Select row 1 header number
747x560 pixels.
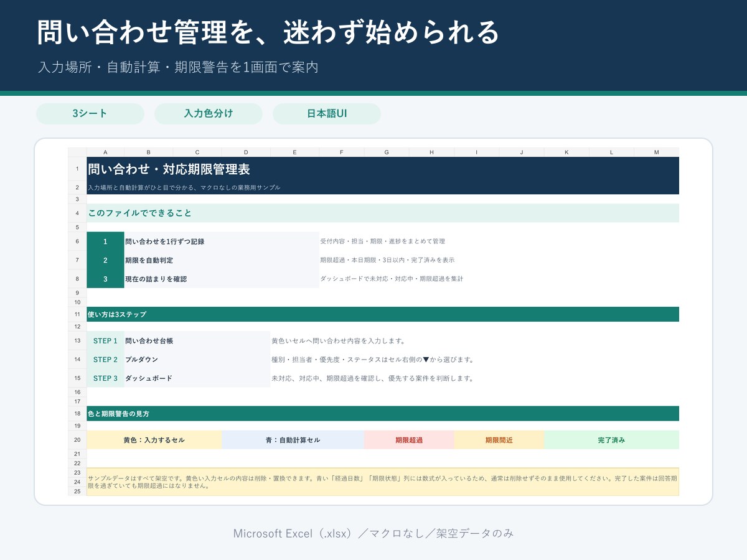point(77,169)
